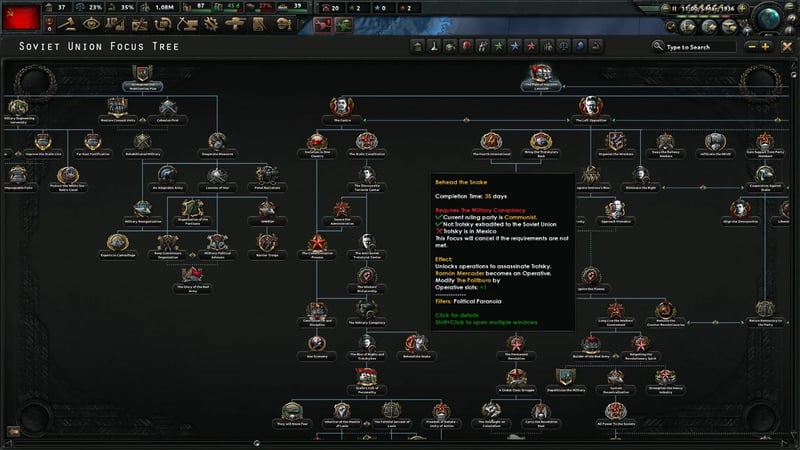Select Socialism in One Country focus

coord(317,144)
